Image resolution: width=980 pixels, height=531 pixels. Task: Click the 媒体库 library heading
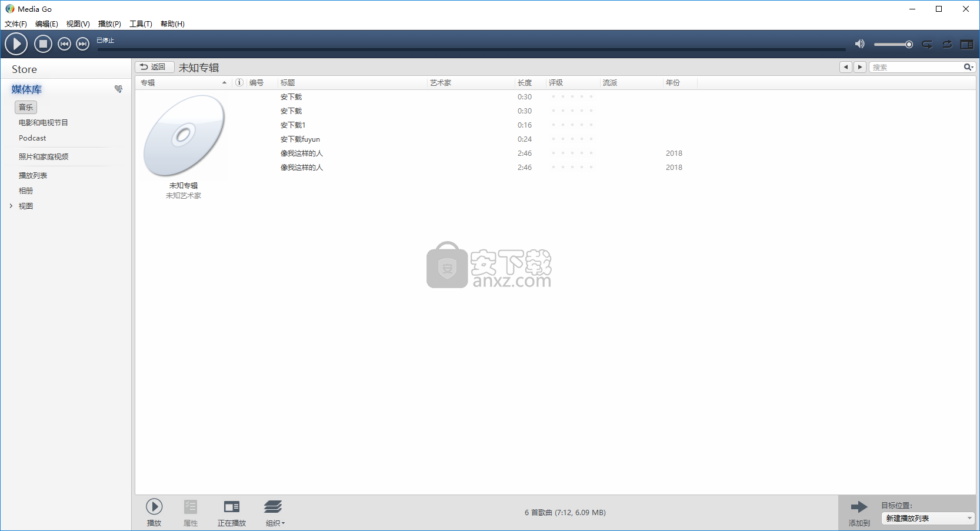tap(26, 89)
